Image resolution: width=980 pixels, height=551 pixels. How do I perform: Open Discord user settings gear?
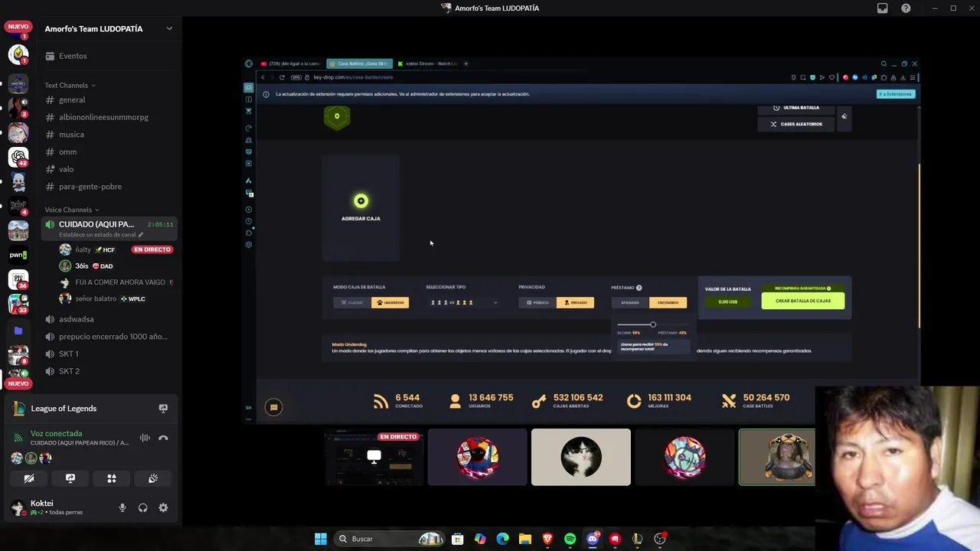click(x=163, y=507)
